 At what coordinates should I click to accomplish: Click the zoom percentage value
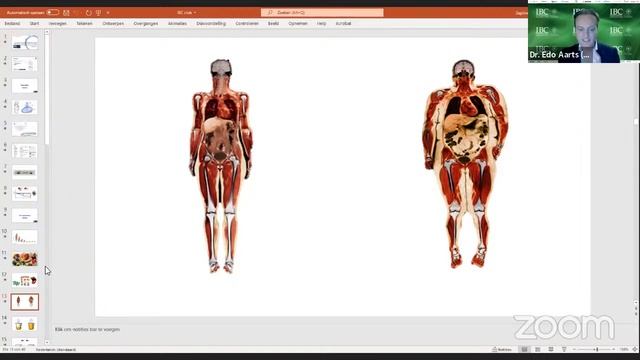[x=624, y=349]
